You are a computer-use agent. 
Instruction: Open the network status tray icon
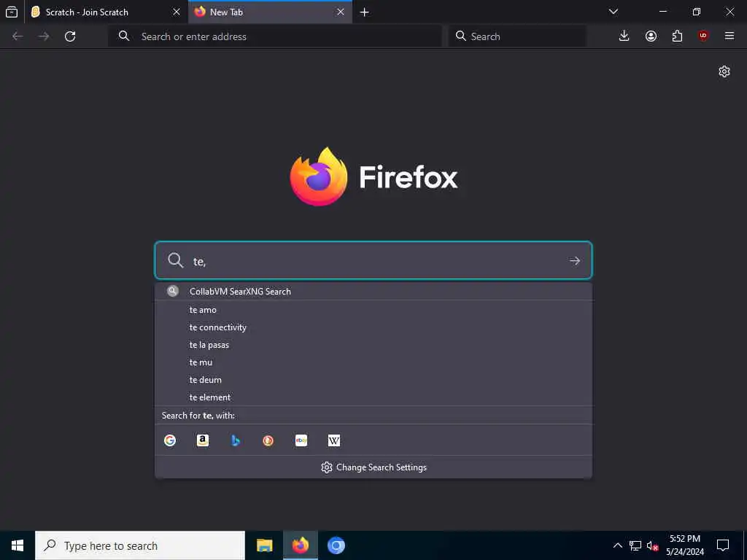635,545
